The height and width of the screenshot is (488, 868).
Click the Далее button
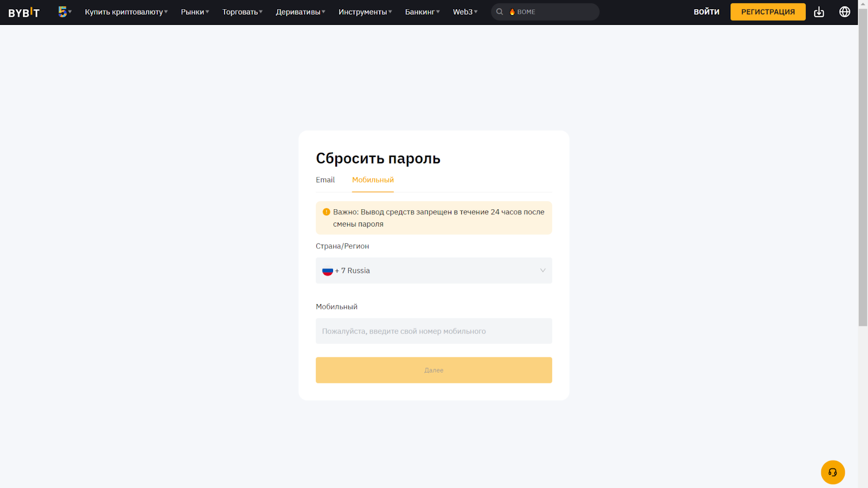(434, 370)
